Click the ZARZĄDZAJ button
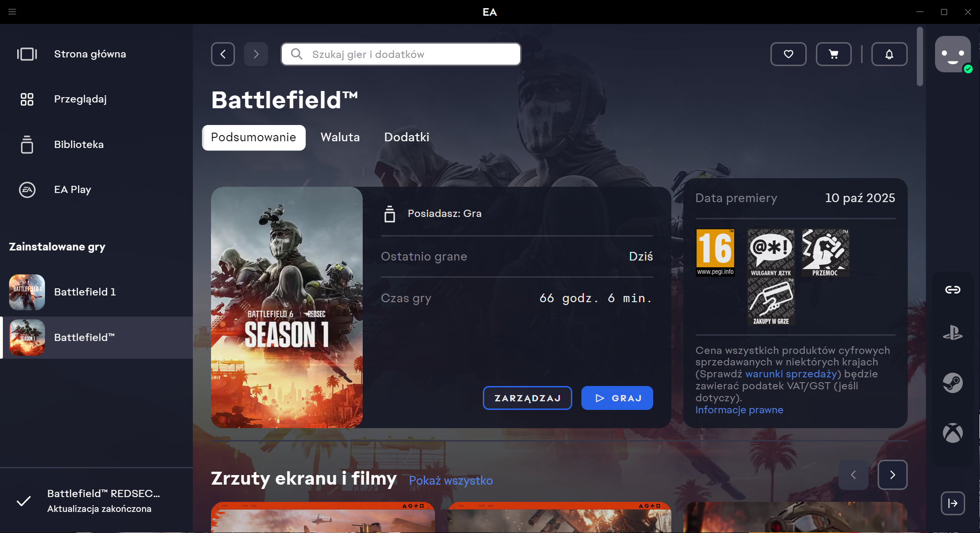Screen dimensions: 980x533 527,398
